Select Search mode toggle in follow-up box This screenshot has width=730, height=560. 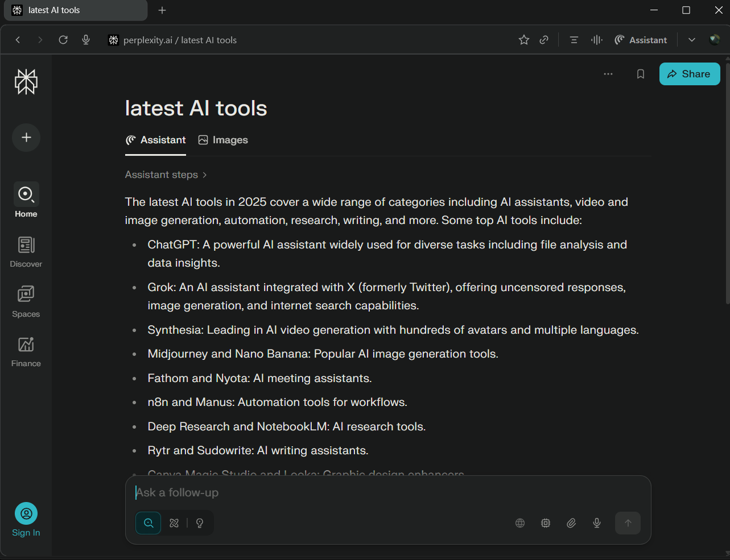click(149, 523)
